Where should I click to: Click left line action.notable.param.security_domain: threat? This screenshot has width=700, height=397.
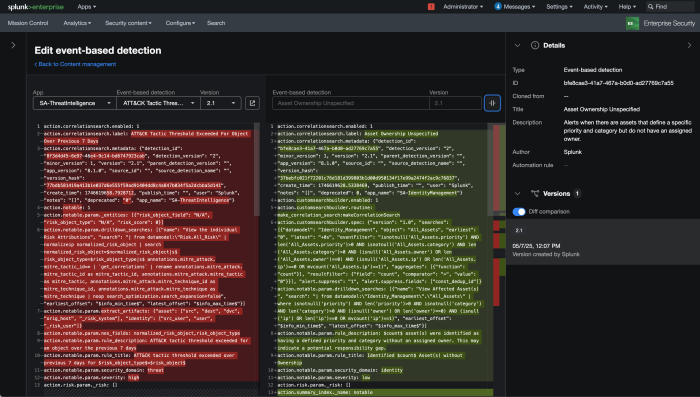coord(104,370)
